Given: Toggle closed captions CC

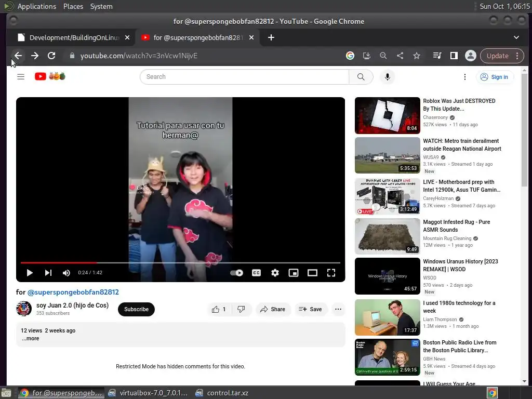Looking at the screenshot, I should [x=257, y=272].
